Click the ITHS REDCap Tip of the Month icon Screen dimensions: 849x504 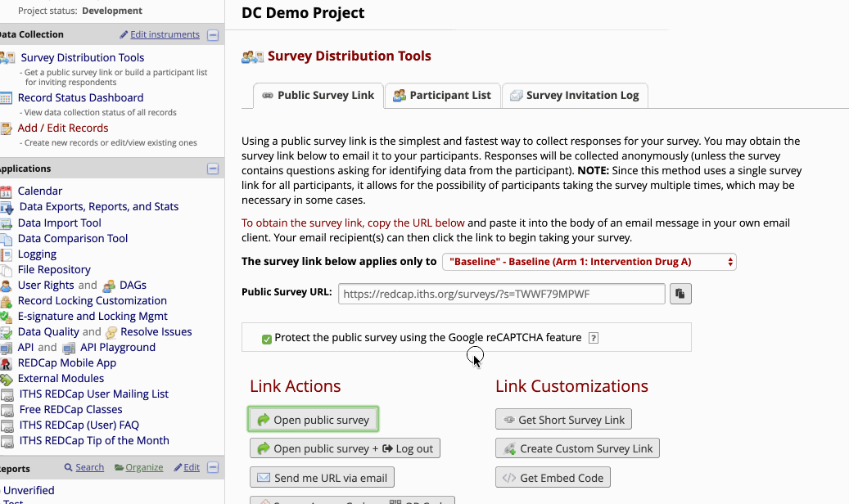[x=7, y=442]
